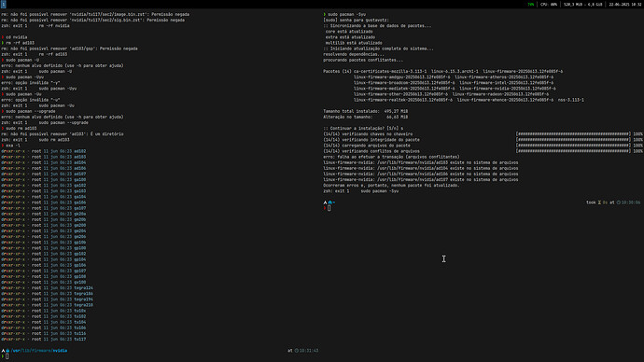Viewport: 644px width, 362px height.
Task: Click the tu117 directory at list bottom
Action: [79, 340]
